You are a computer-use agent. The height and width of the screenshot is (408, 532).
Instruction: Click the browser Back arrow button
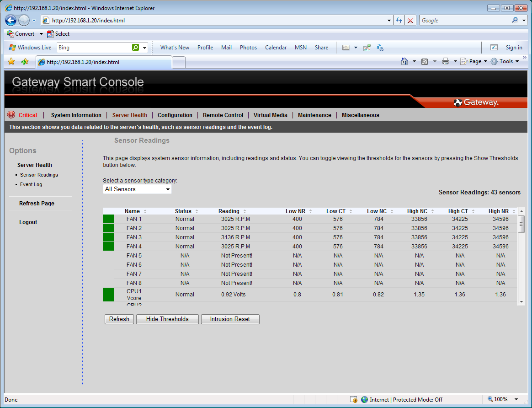click(x=11, y=21)
